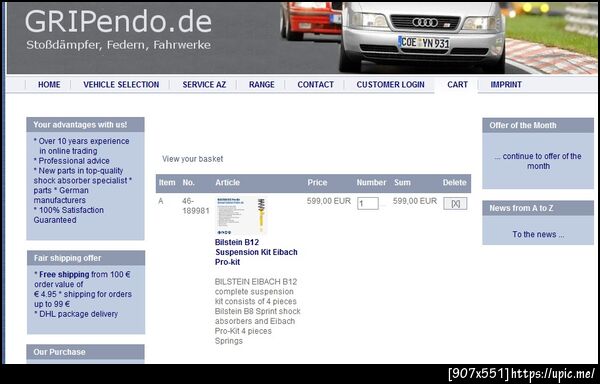The width and height of the screenshot is (600, 384).
Task: Click Your advantages with us header
Action: pyautogui.click(x=85, y=125)
